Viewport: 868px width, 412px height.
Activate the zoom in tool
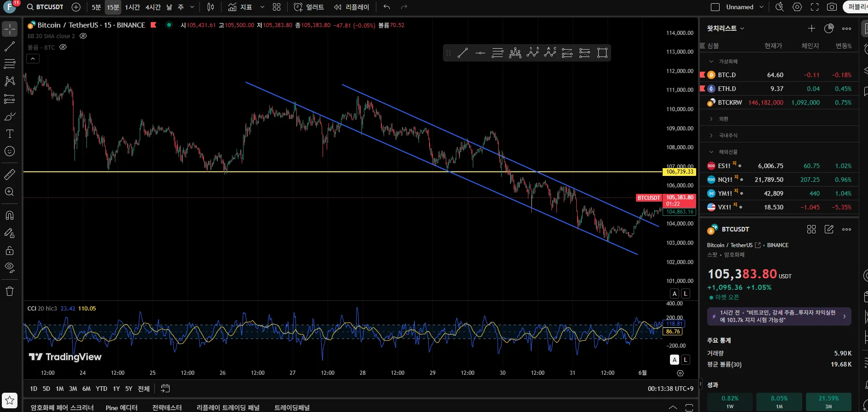point(10,192)
